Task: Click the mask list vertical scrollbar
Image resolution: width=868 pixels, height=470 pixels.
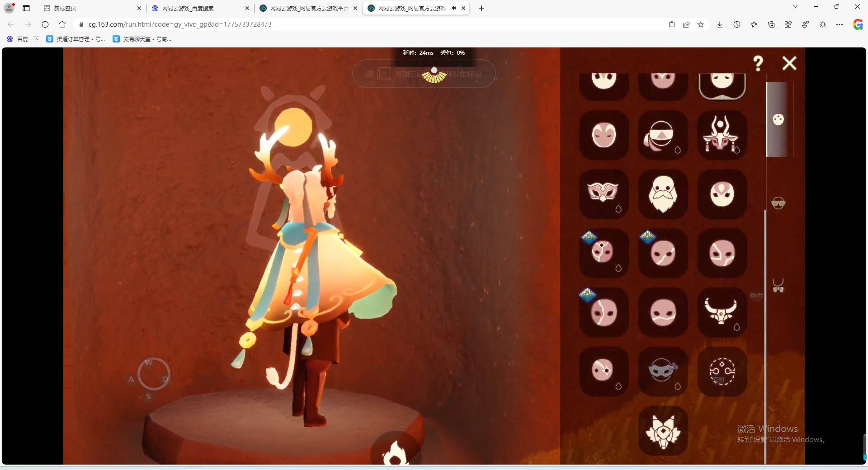Action: 765,337
